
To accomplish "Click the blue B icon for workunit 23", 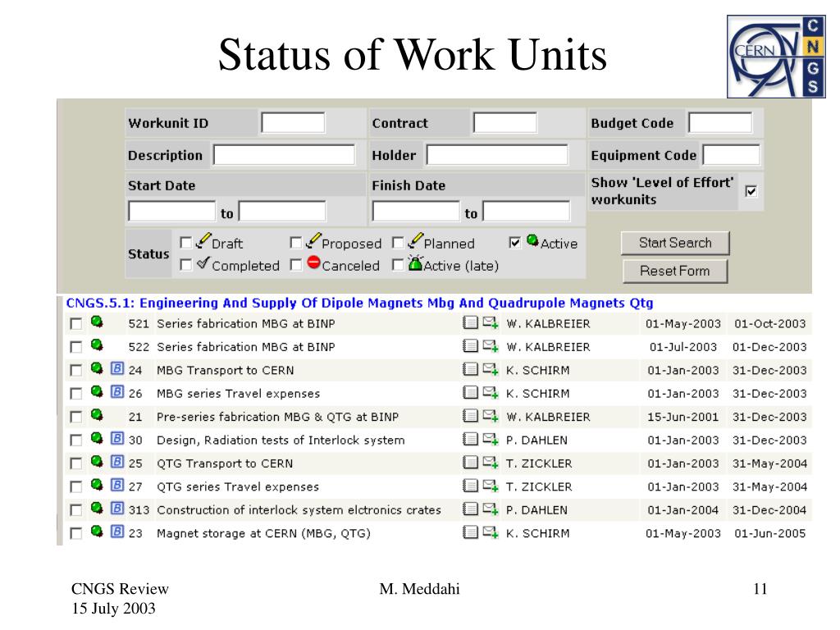I will click(x=117, y=532).
